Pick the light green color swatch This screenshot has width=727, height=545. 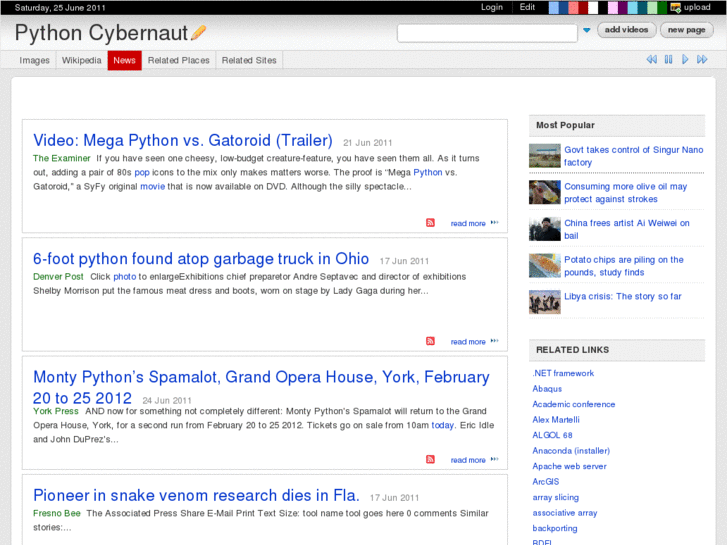[652, 8]
